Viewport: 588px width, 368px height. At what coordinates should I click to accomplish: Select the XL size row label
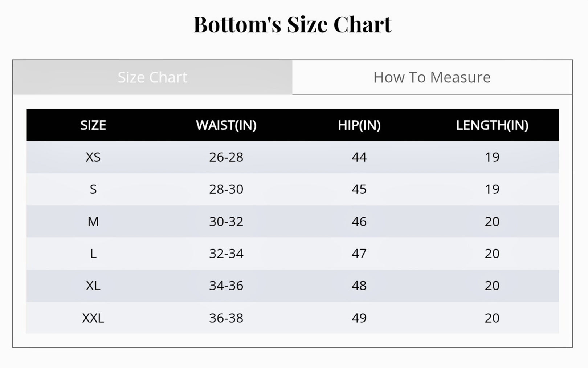(x=93, y=286)
